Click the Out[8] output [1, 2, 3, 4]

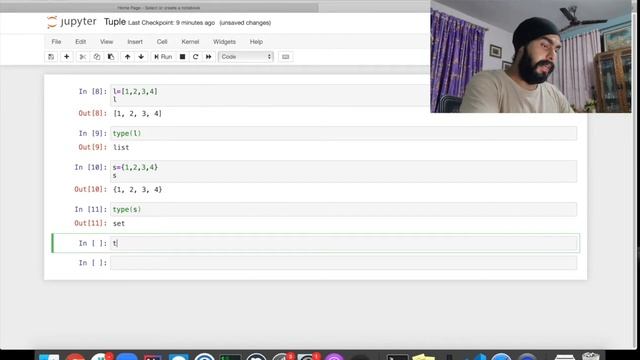138,113
